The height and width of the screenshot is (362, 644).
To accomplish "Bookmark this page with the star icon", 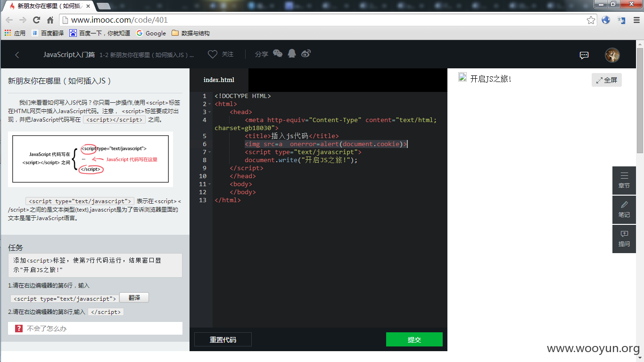I will click(x=591, y=20).
